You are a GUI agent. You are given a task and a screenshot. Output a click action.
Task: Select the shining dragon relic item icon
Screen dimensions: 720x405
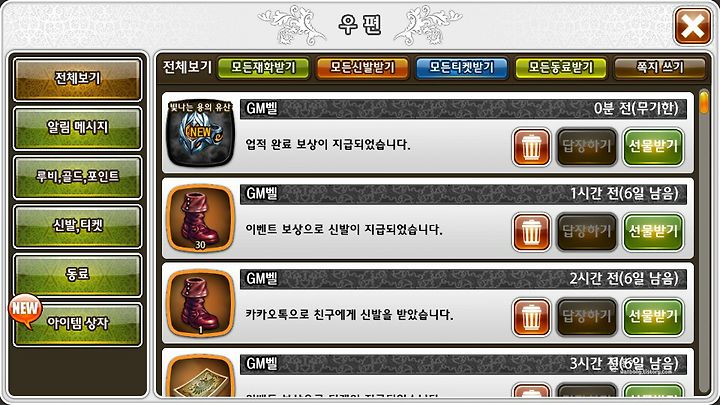pyautogui.click(x=201, y=133)
